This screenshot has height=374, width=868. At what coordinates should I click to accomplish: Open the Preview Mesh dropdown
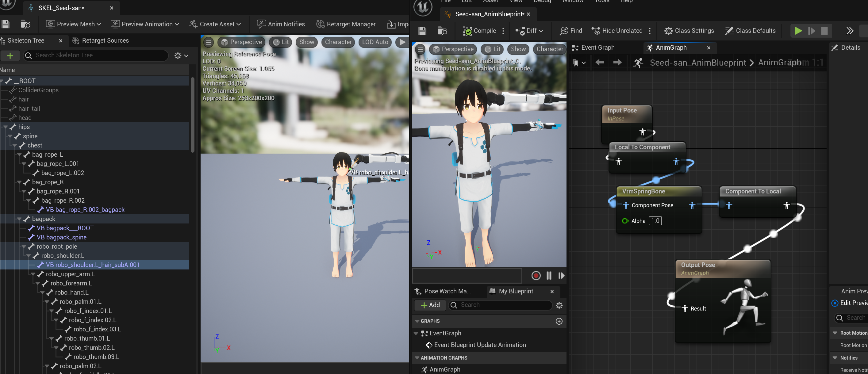(74, 24)
